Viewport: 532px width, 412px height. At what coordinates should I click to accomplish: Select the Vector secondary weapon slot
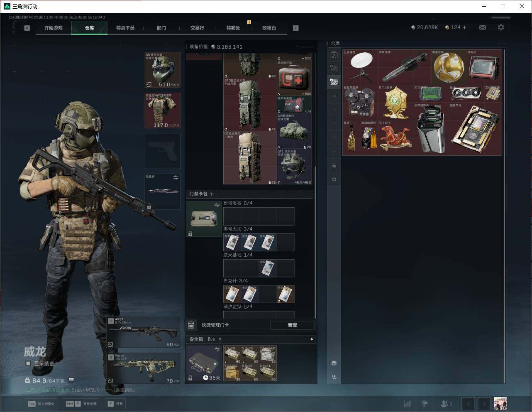(144, 368)
